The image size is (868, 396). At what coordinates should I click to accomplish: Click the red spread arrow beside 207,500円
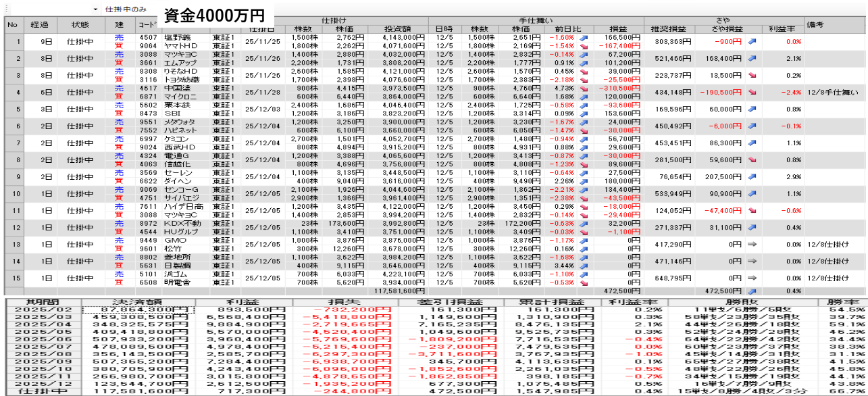point(751,176)
